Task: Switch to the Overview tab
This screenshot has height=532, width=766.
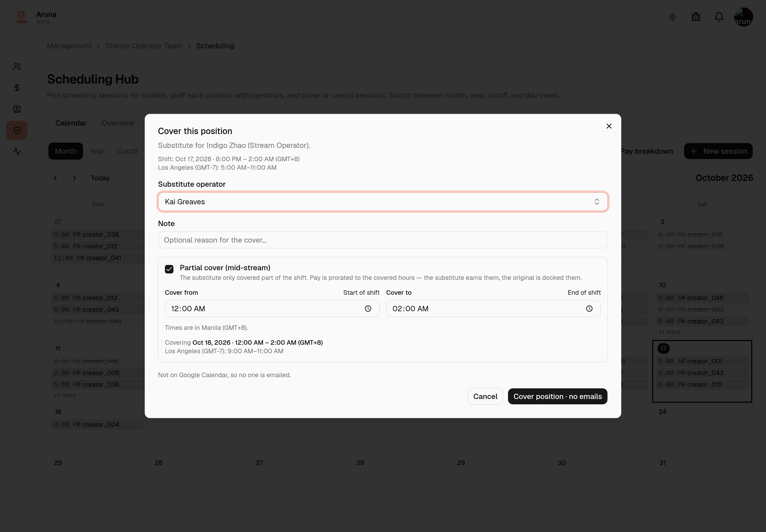Action: pyautogui.click(x=118, y=123)
